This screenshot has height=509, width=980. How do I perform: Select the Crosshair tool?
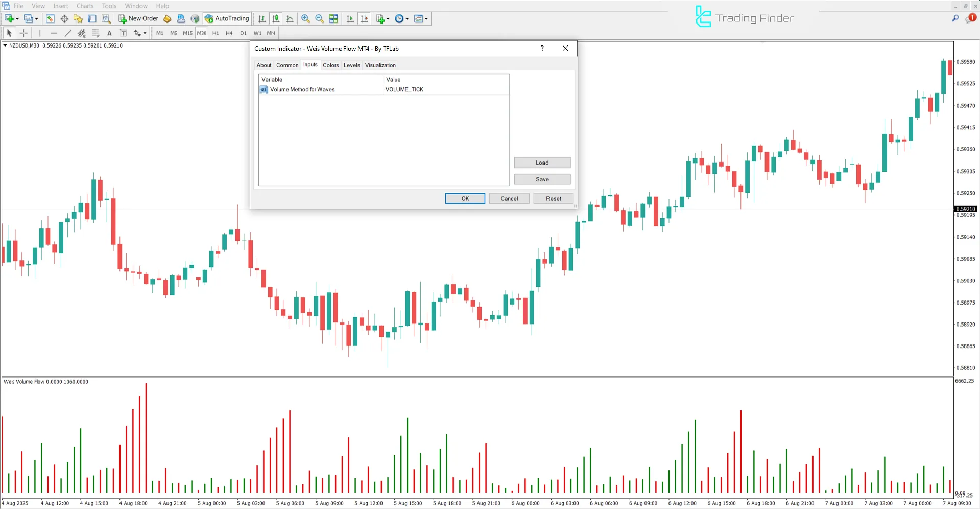23,33
